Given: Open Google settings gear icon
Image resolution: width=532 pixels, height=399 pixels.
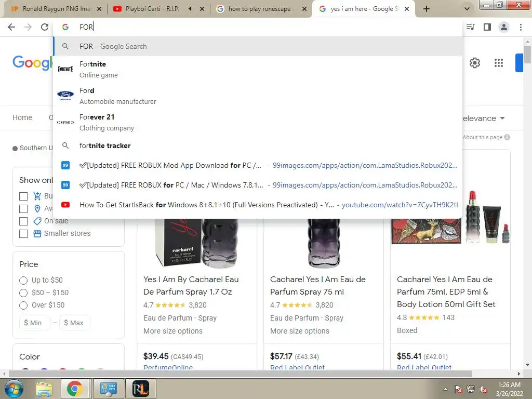Looking at the screenshot, I should 475,63.
